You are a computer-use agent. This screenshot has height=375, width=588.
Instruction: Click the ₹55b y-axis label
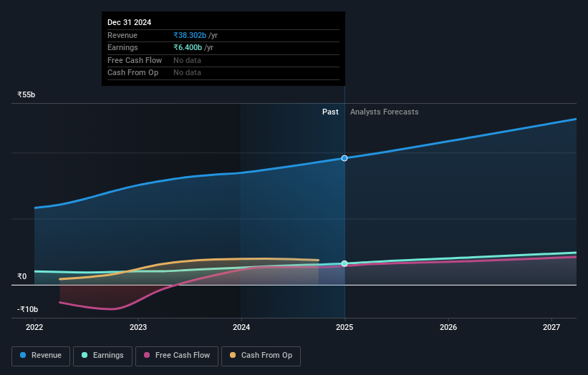coord(26,94)
